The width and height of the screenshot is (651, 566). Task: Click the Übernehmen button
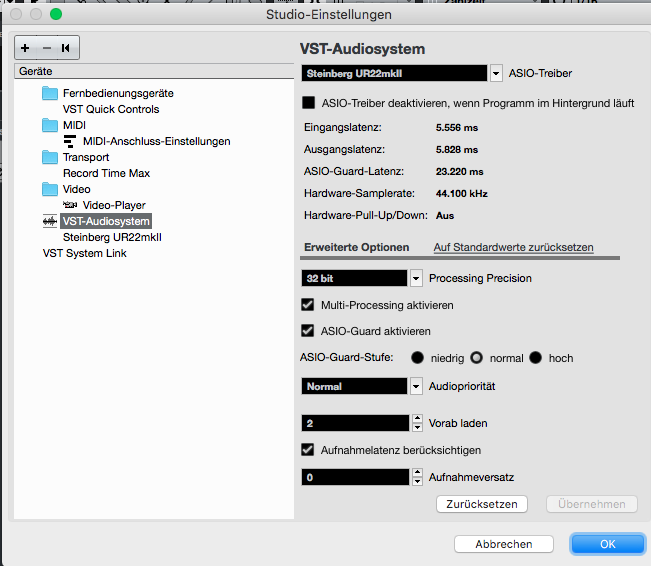point(592,504)
